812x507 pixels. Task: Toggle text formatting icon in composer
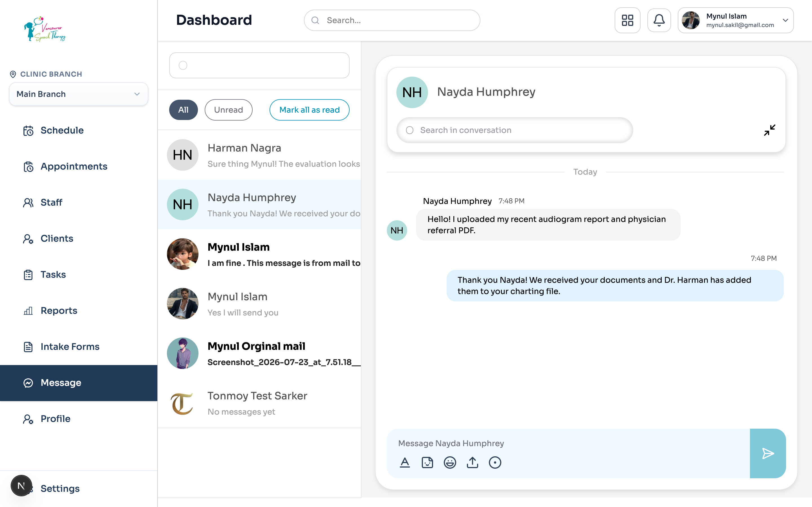point(405,462)
